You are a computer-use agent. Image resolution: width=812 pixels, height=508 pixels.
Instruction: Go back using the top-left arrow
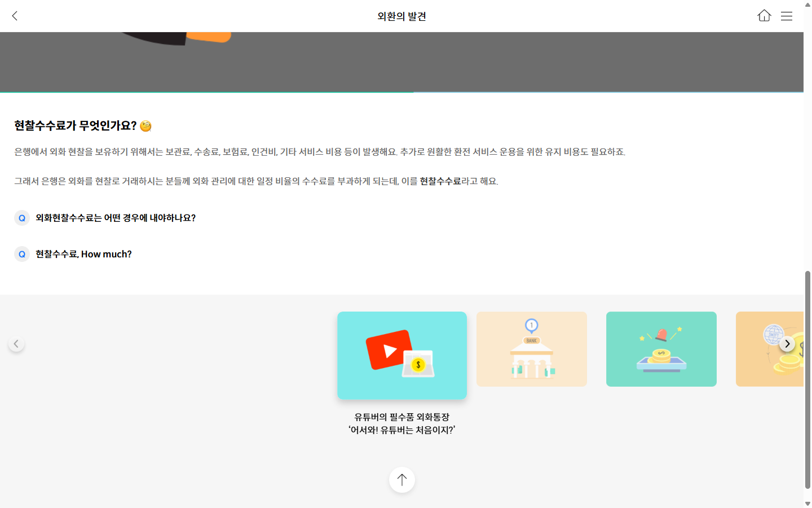(x=15, y=16)
